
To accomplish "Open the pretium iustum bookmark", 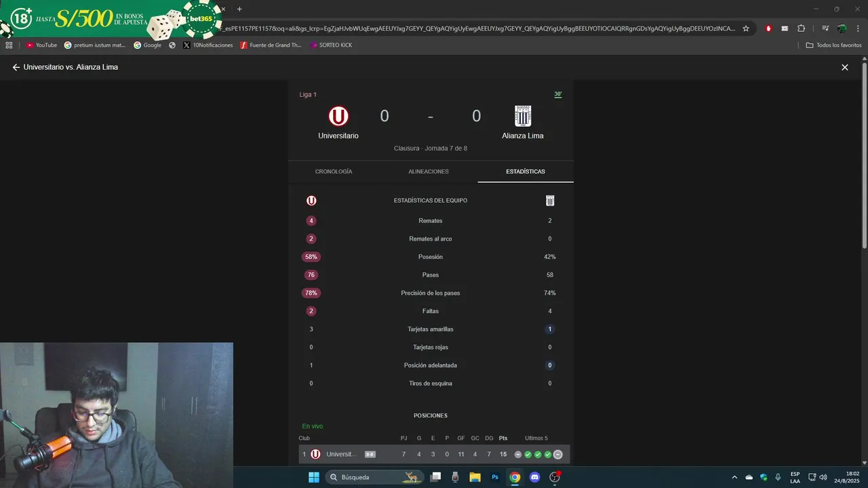I will click(95, 45).
